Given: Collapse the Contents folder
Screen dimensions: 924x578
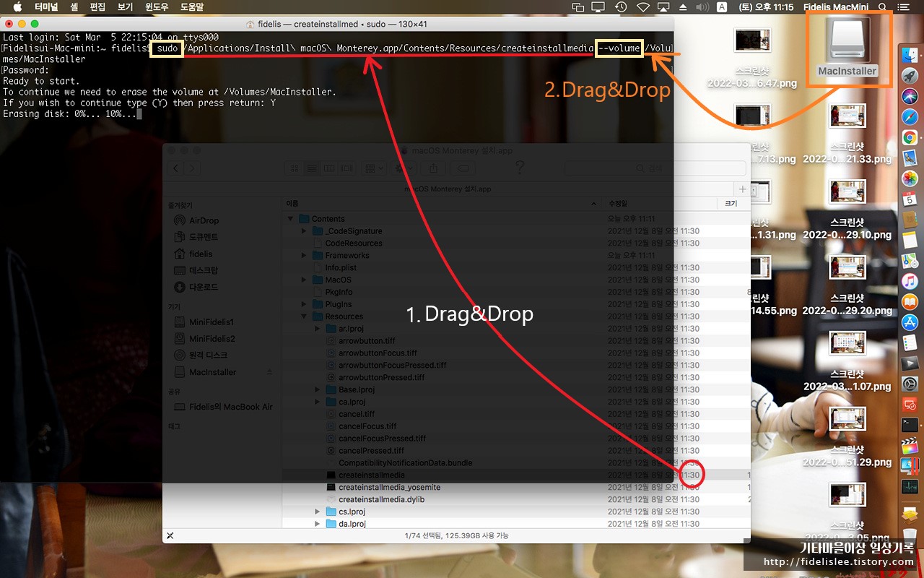Looking at the screenshot, I should [x=292, y=219].
